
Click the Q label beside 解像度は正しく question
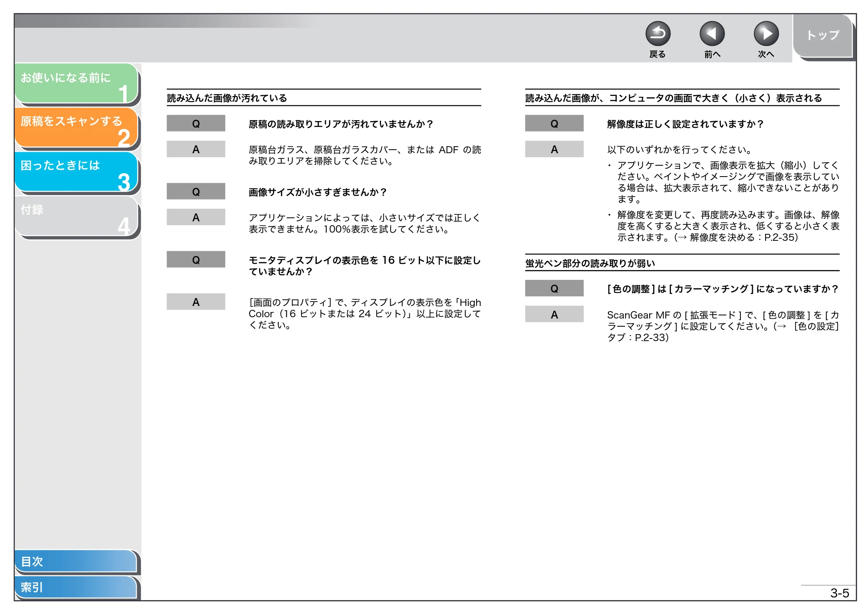pos(554,124)
